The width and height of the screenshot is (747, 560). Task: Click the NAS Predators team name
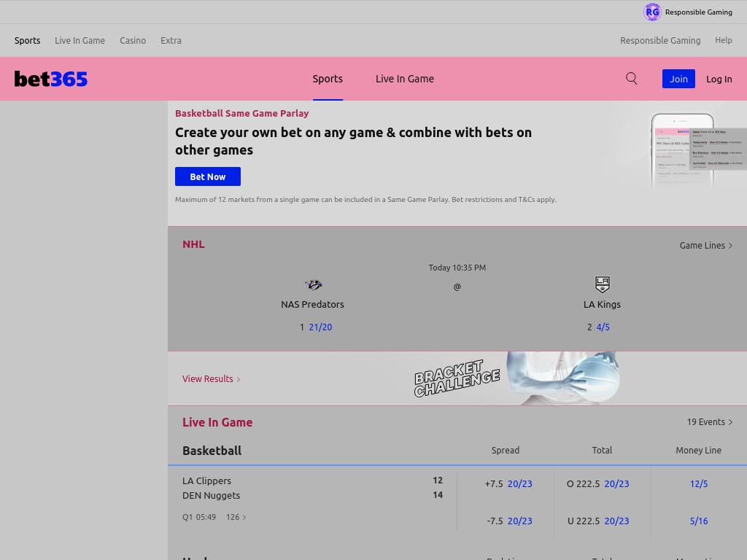(312, 304)
